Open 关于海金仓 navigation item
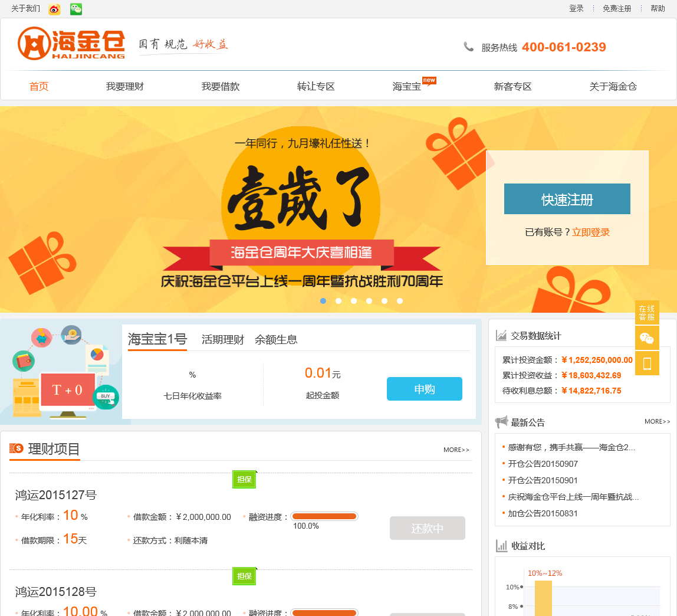Screen dimensions: 677x616 click(x=613, y=86)
